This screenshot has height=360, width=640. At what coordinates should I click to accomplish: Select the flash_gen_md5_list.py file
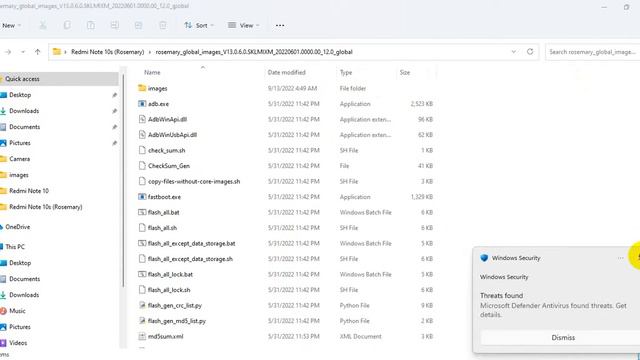177,321
